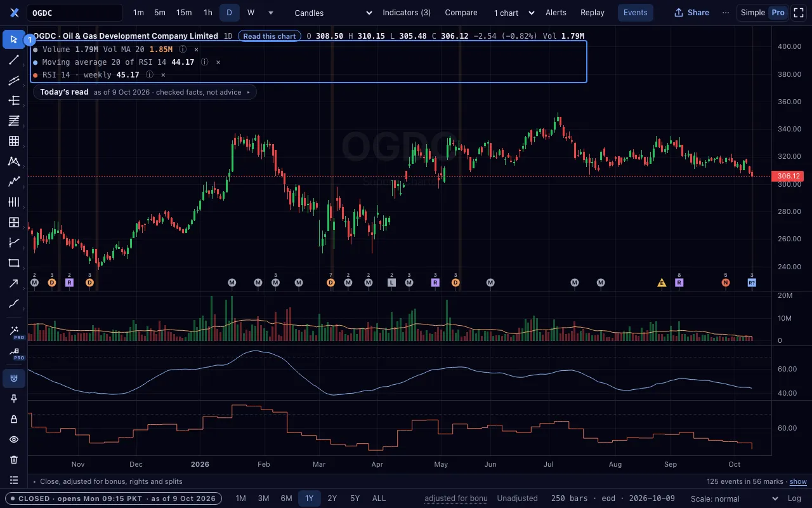This screenshot has width=812, height=508.
Task: Select the parallel channel drawing tool
Action: click(14, 80)
